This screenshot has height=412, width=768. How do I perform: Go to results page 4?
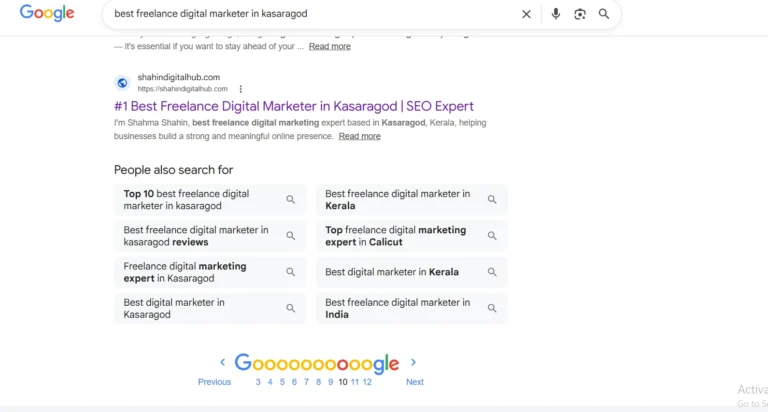point(270,382)
